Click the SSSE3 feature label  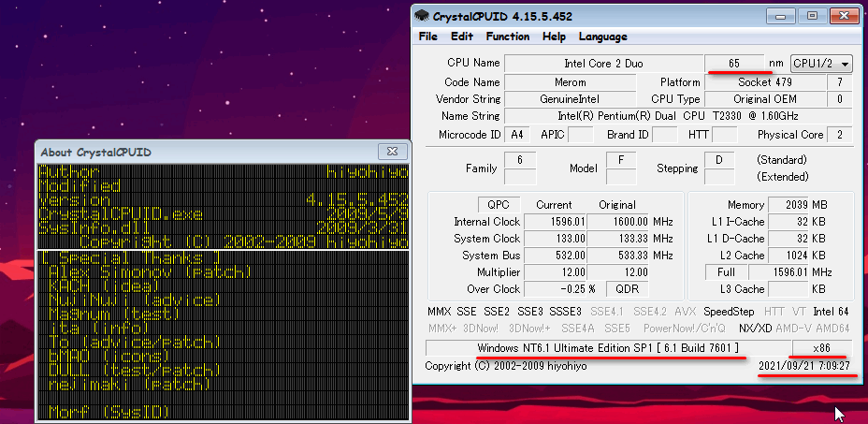[565, 312]
